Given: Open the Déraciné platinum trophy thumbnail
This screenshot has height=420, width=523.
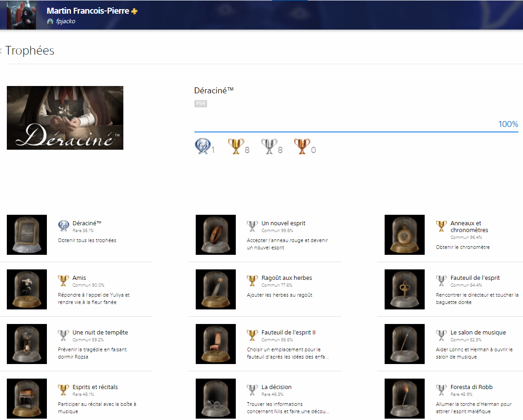Looking at the screenshot, I should 27,235.
